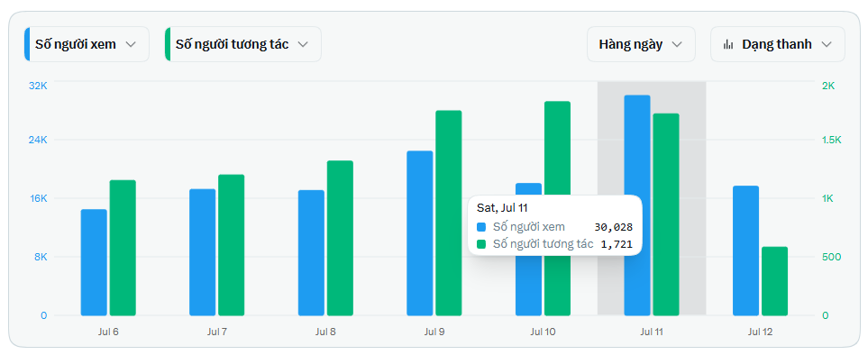Click the green engagement bar for Jul 12
The height and width of the screenshot is (355, 868).
tap(774, 281)
